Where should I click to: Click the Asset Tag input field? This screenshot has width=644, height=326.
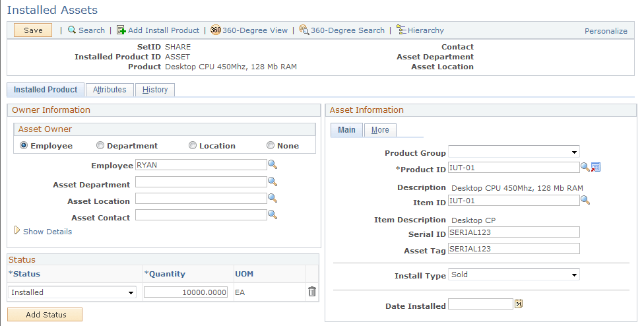point(514,248)
